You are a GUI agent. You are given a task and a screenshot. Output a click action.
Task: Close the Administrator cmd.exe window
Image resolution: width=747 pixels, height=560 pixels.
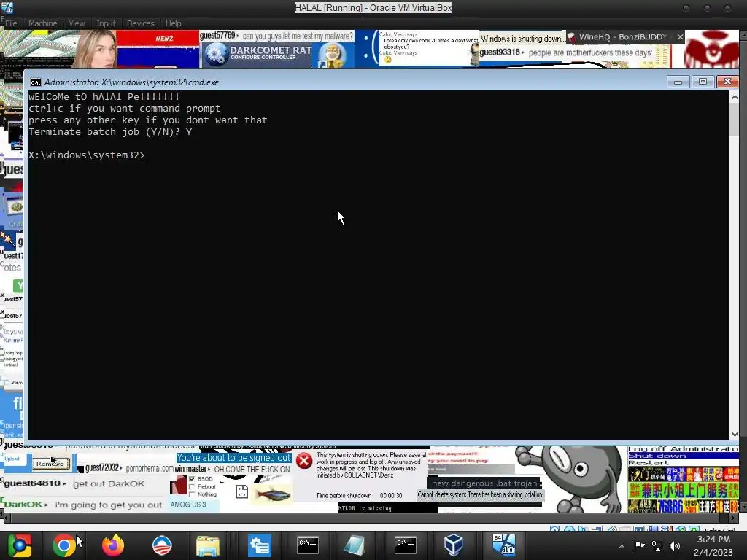tap(727, 82)
